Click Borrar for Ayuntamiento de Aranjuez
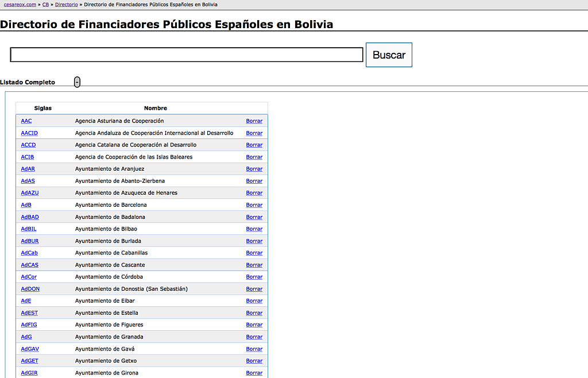Screen dimensions: 588x378 click(254, 169)
